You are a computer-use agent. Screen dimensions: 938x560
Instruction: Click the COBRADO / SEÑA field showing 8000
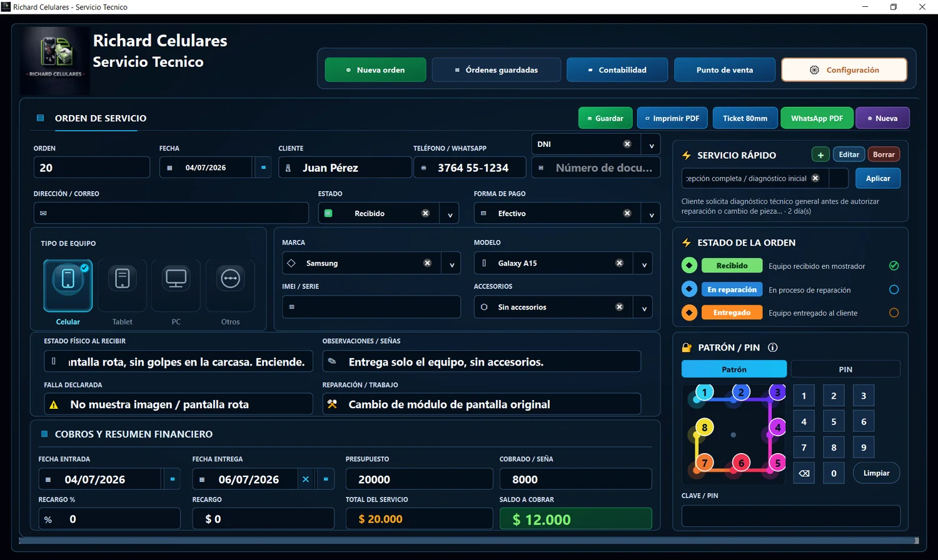575,479
